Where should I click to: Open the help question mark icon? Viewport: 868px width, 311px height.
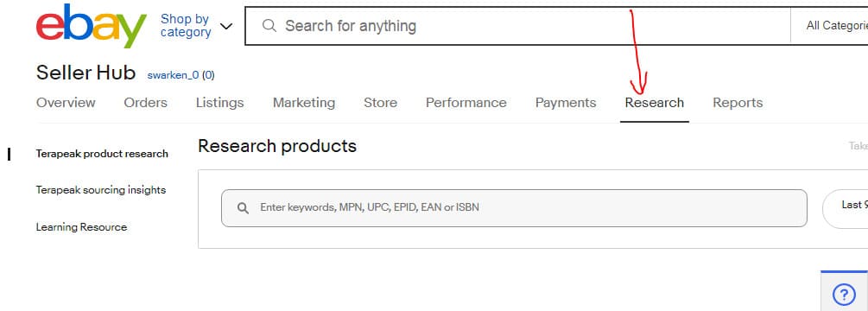[844, 294]
